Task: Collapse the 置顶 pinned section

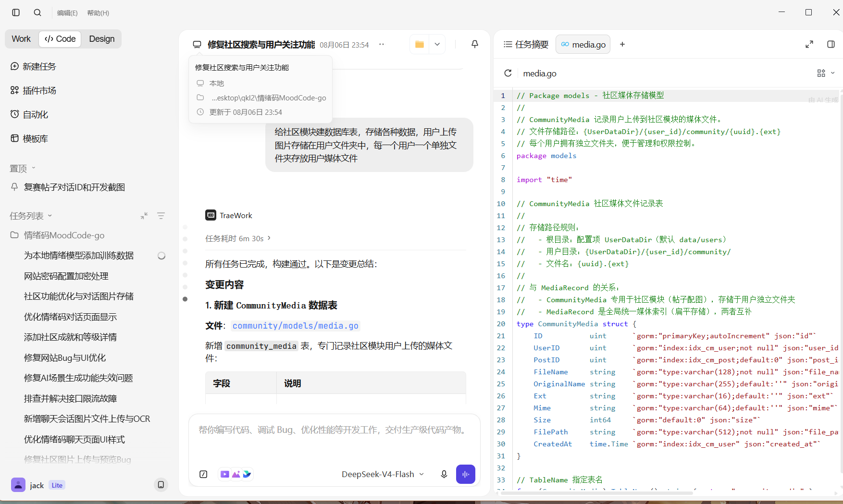Action: 23,168
